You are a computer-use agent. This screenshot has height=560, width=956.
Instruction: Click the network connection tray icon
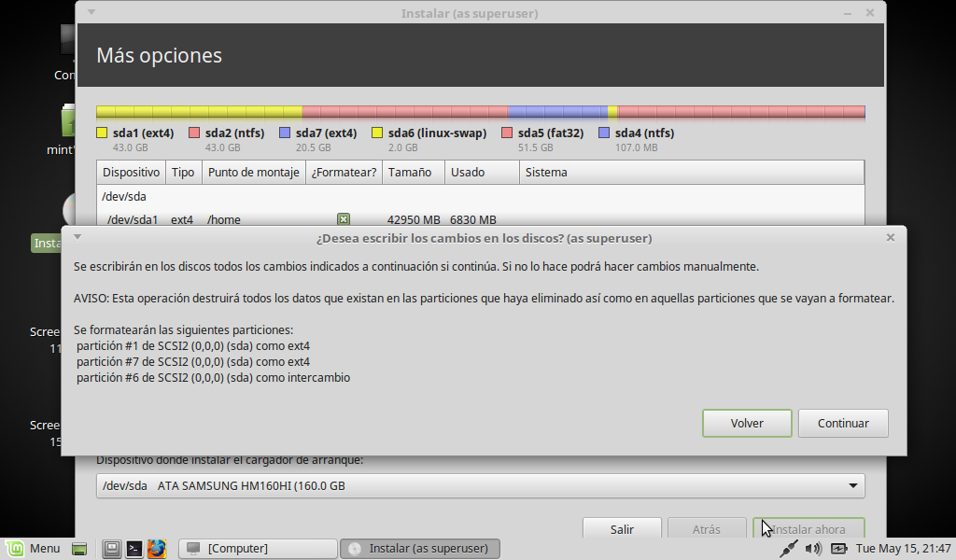click(x=789, y=548)
